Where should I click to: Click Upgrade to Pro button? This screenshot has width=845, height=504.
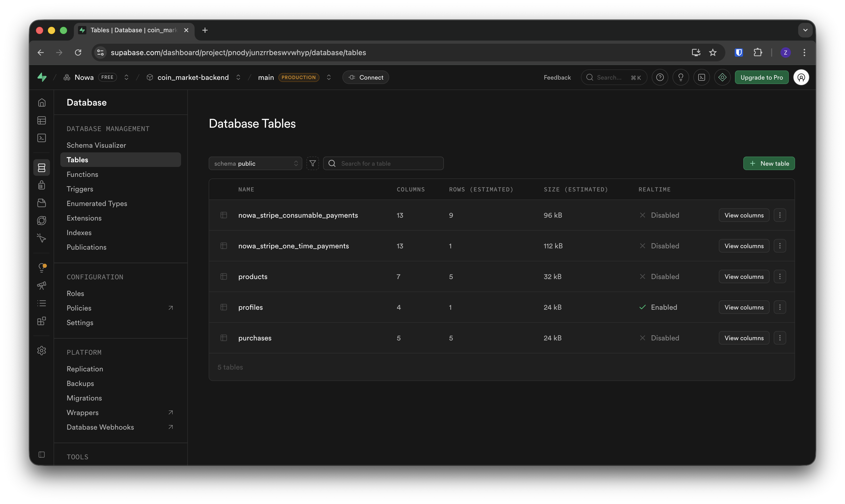[x=761, y=77]
